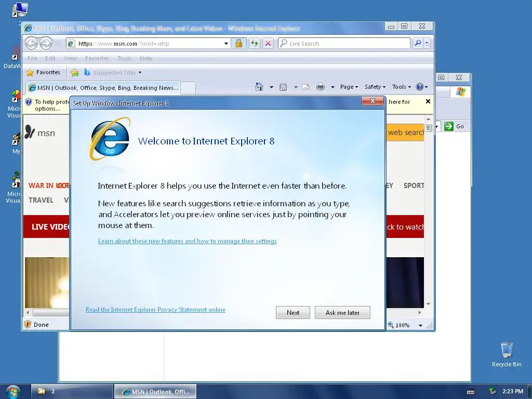Click the Read Mail icon
Screen dimensions: 532x399
[305, 87]
